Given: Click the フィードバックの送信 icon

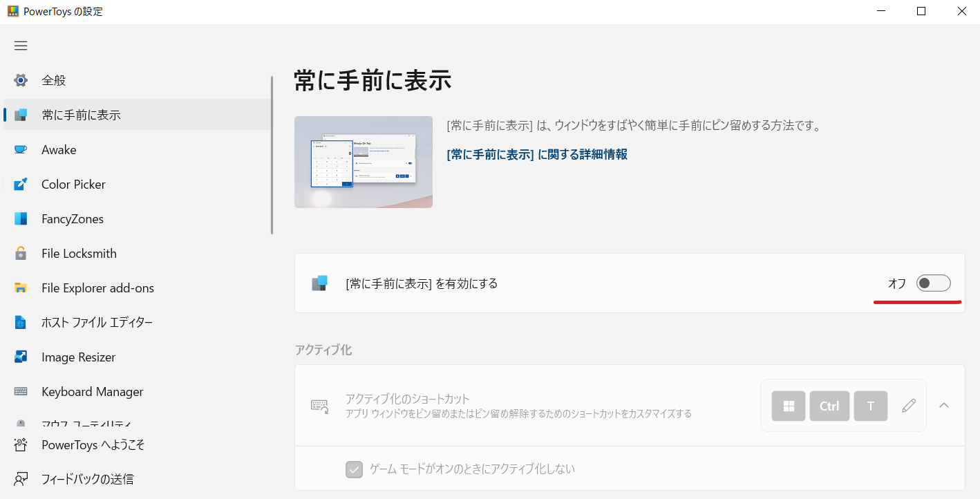Looking at the screenshot, I should tap(21, 478).
